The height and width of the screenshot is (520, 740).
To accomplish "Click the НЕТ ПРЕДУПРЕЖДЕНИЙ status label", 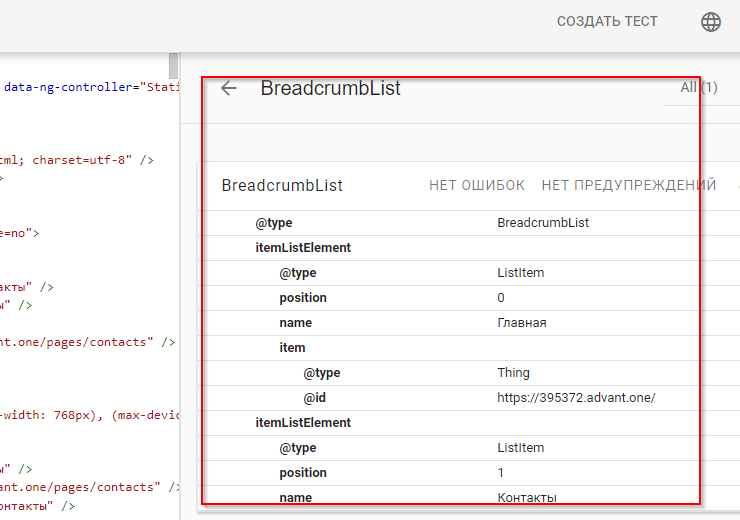I will point(628,185).
